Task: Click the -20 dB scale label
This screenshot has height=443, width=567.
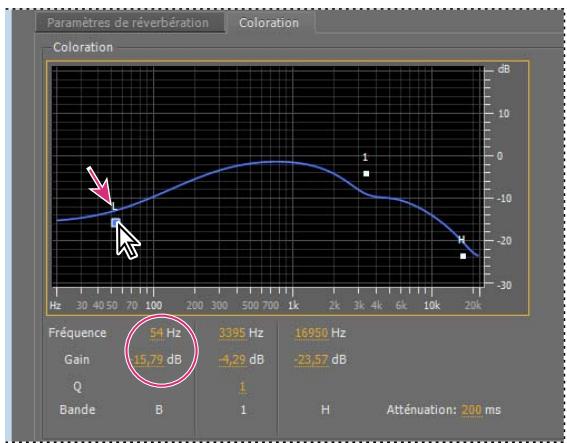Action: pos(504,241)
